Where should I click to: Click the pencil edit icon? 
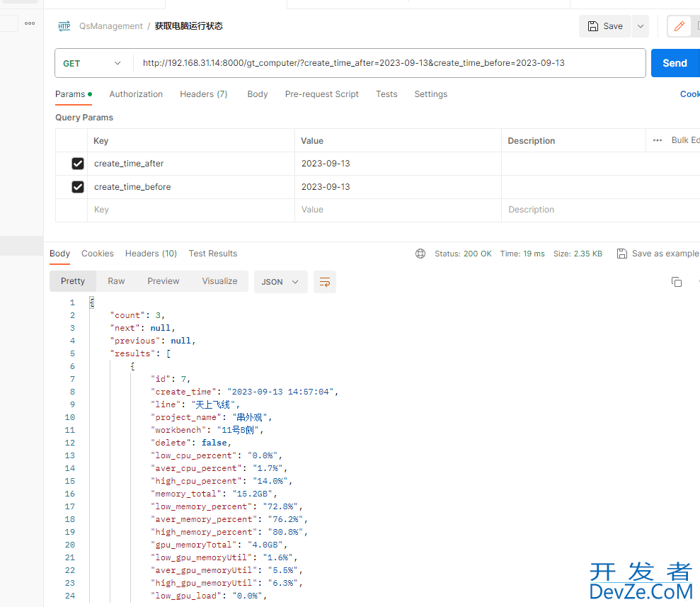pos(679,26)
